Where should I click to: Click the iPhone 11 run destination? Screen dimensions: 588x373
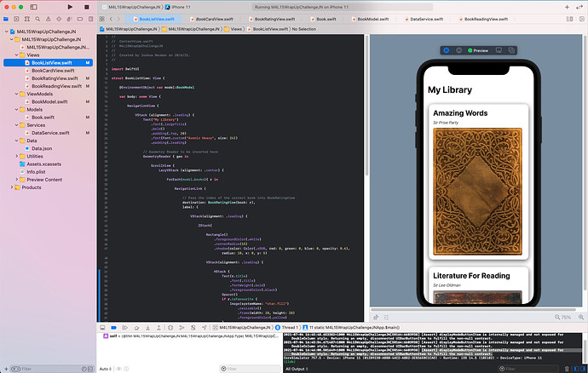178,7
